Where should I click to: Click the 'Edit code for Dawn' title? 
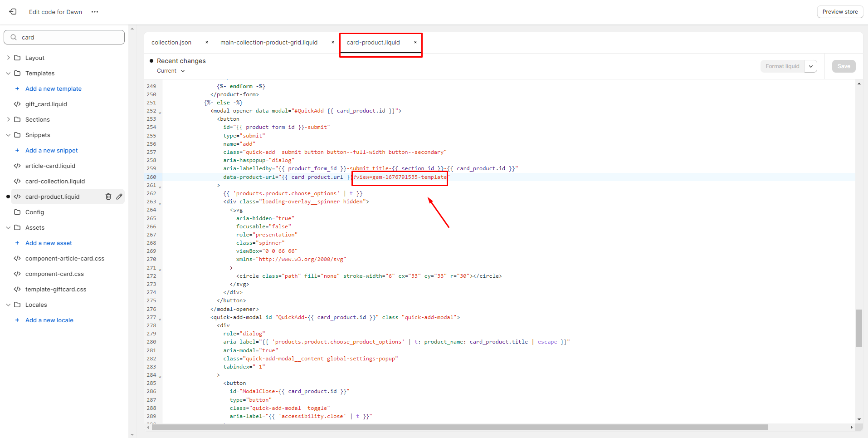point(55,12)
